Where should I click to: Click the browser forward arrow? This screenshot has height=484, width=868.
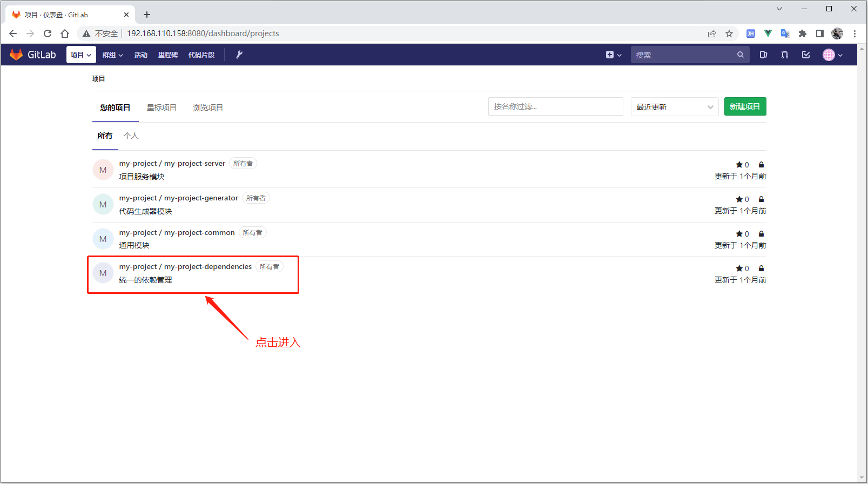tap(30, 33)
